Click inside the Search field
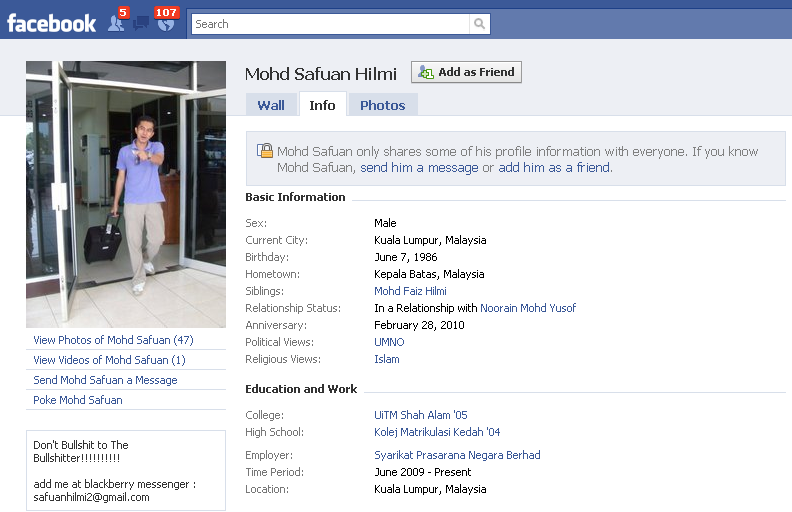The image size is (792, 512). click(x=330, y=24)
